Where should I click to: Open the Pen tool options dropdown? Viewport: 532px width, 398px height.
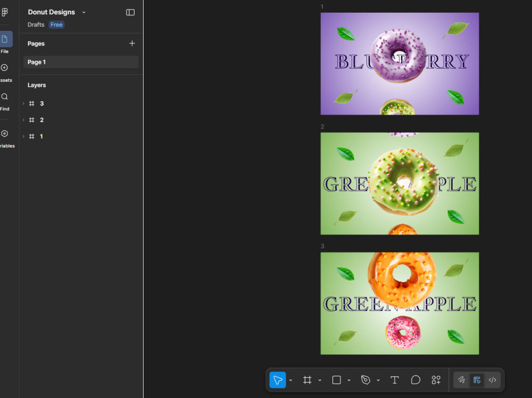(x=378, y=380)
